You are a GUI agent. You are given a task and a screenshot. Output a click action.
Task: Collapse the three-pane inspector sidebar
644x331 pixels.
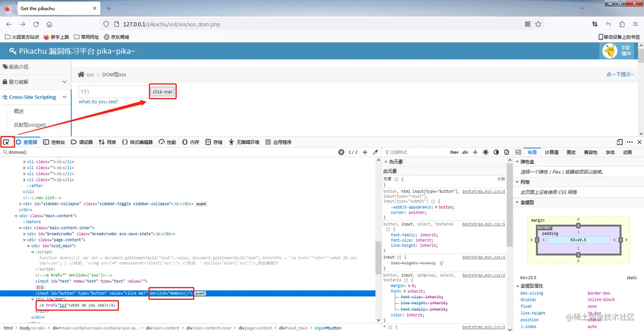[518, 152]
